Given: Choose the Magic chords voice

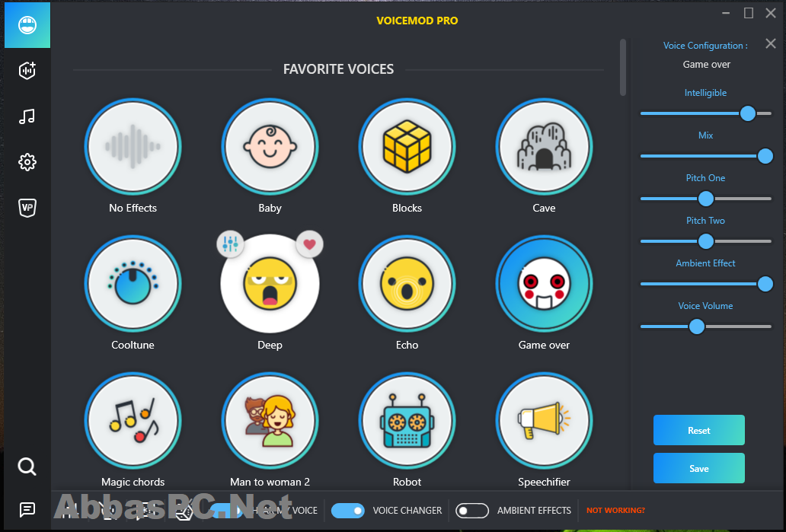Looking at the screenshot, I should coord(133,421).
